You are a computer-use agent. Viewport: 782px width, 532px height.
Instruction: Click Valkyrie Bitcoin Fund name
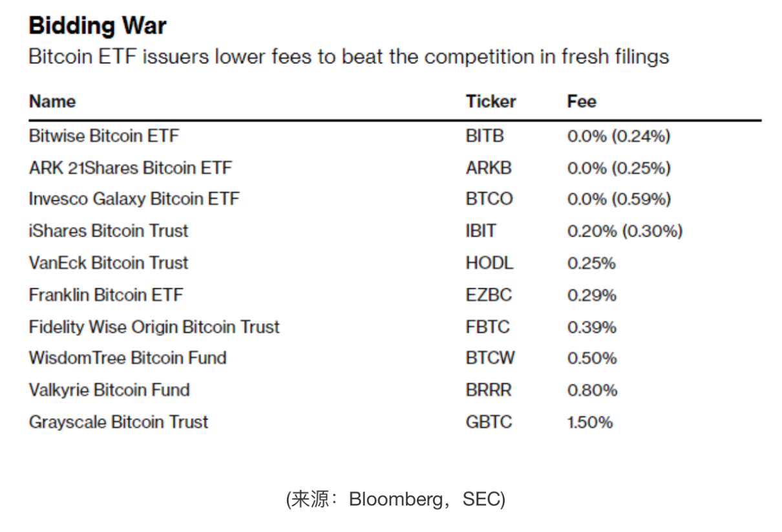click(x=109, y=390)
